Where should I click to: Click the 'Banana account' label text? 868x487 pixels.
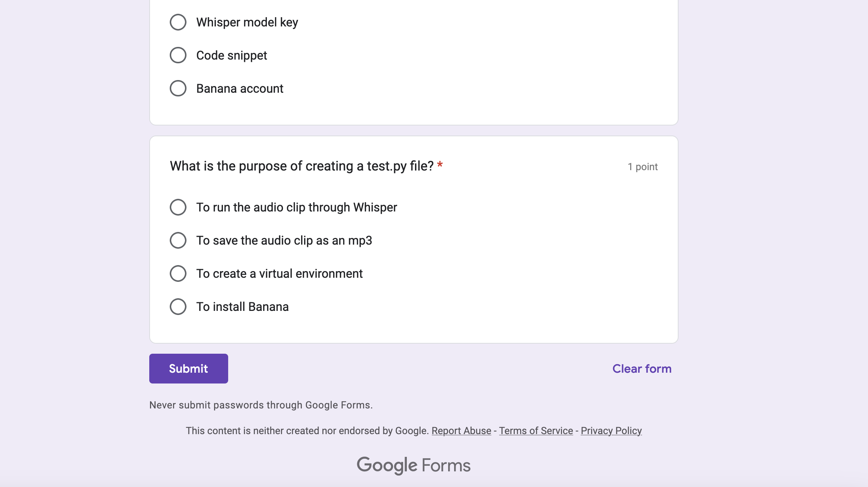coord(240,89)
